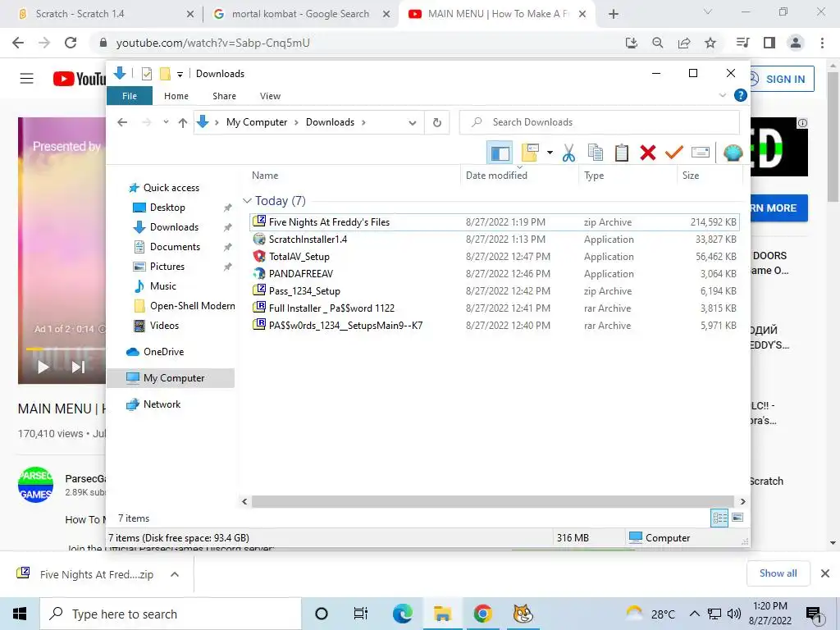Screen dimensions: 840x630
Task: Click the Copy icon in Explorer toolbar
Action: pos(596,153)
